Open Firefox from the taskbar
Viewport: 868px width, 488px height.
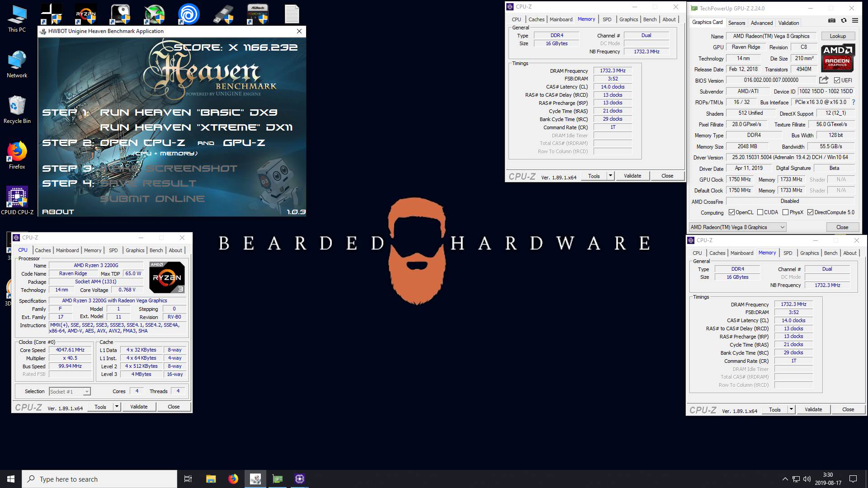(x=233, y=479)
